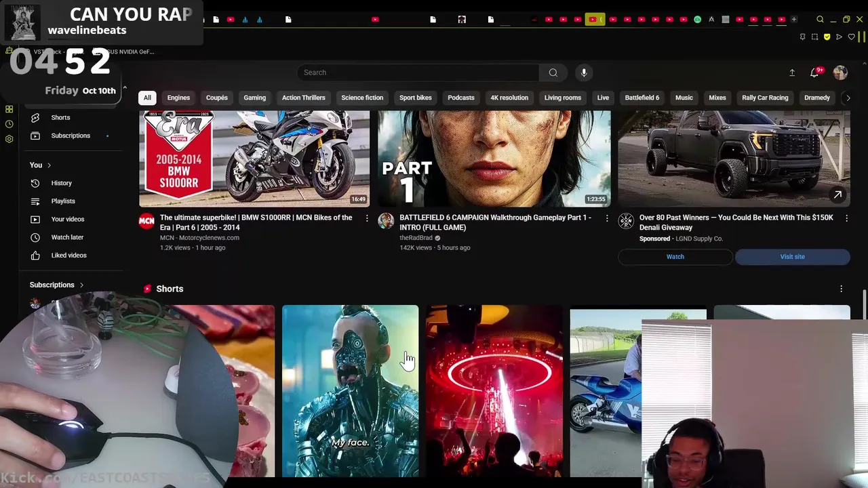The image size is (868, 488).
Task: Select the All filter chip
Action: [147, 98]
